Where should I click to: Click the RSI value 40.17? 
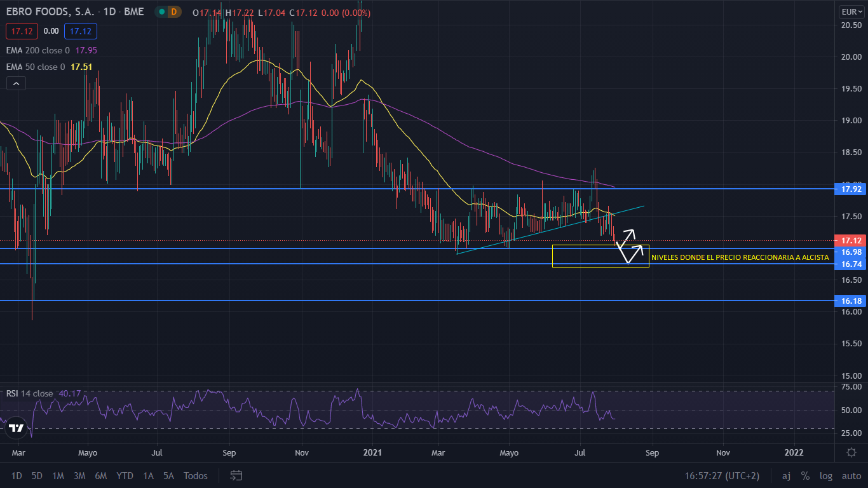69,393
